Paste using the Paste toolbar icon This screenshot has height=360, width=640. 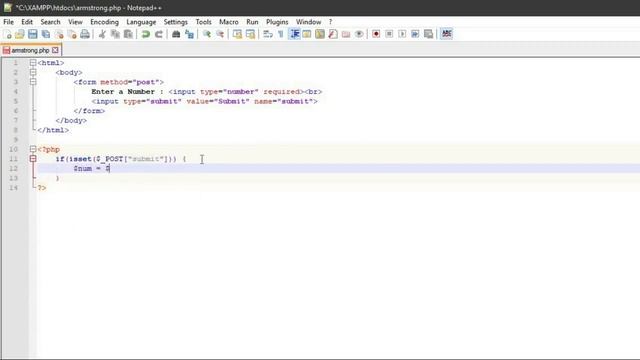tap(128, 34)
